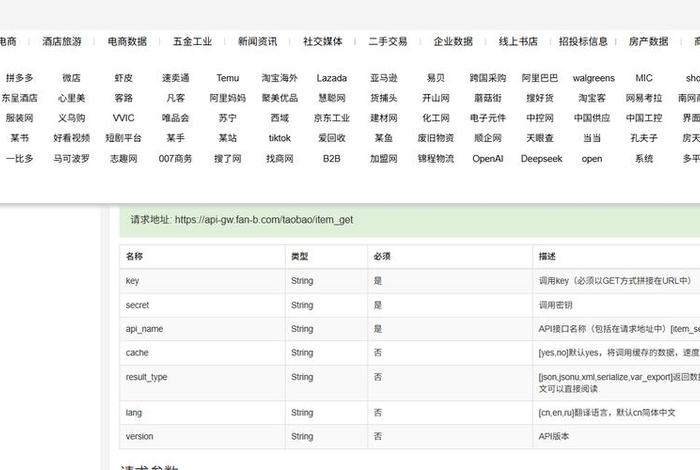This screenshot has width=700, height=470.
Task: Select the secret parameter name cell
Action: 202,305
